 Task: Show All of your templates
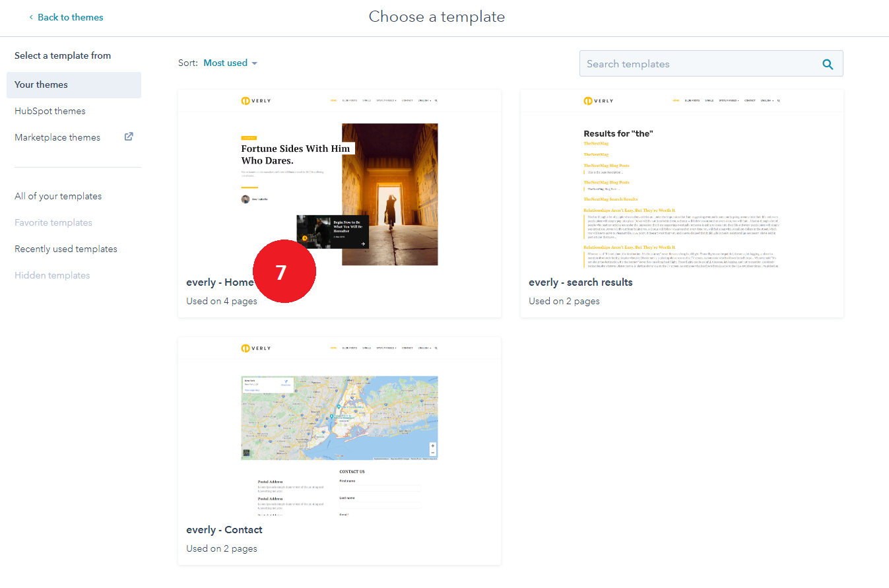click(58, 197)
